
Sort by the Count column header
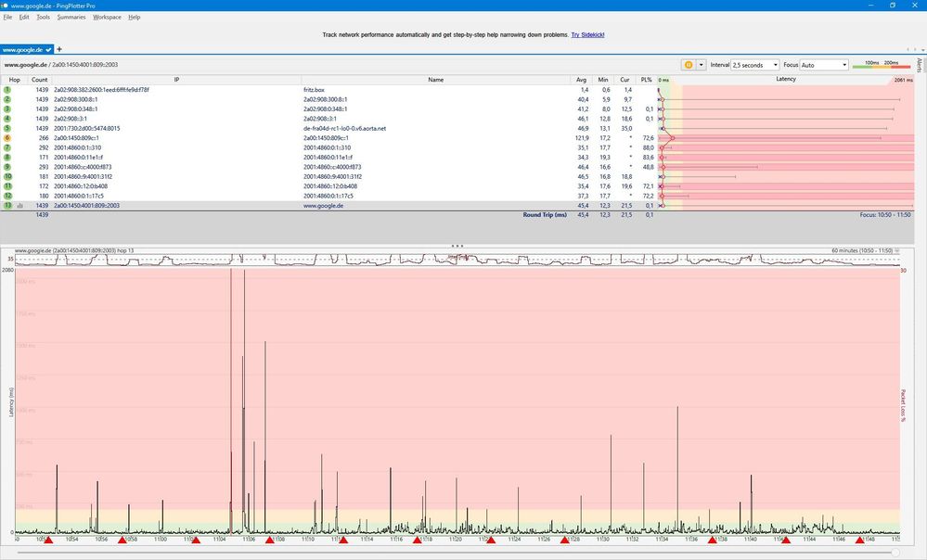tap(40, 80)
